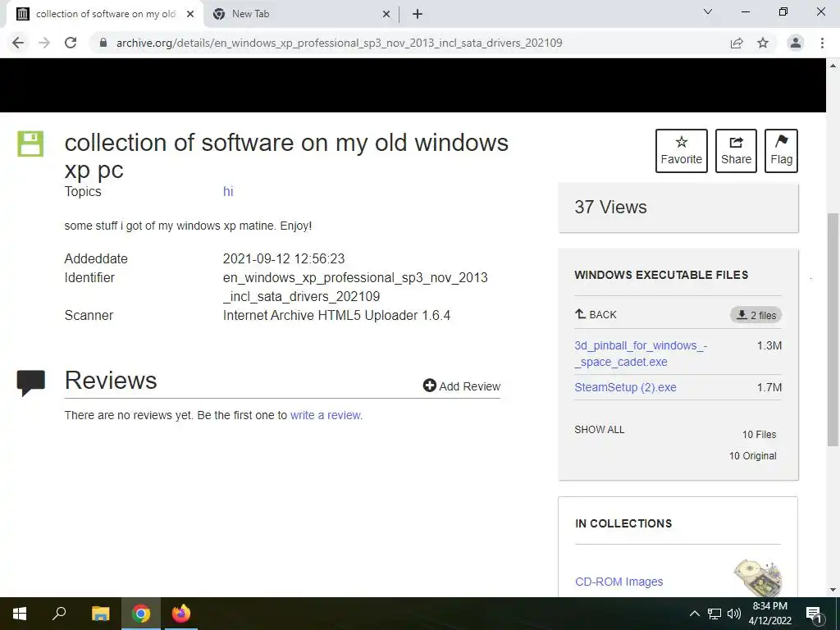Open File Explorer from taskbar
840x630 pixels.
(100, 614)
